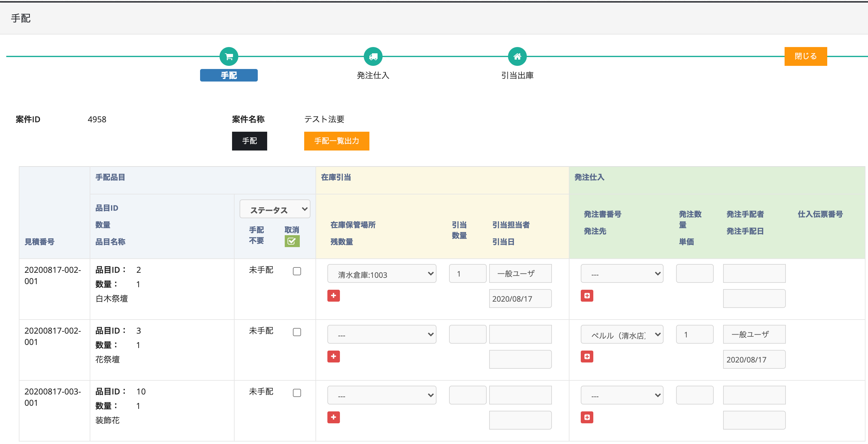Screen dimensions: 868x444
Task: Click the orange 閉じる button
Action: tap(805, 56)
